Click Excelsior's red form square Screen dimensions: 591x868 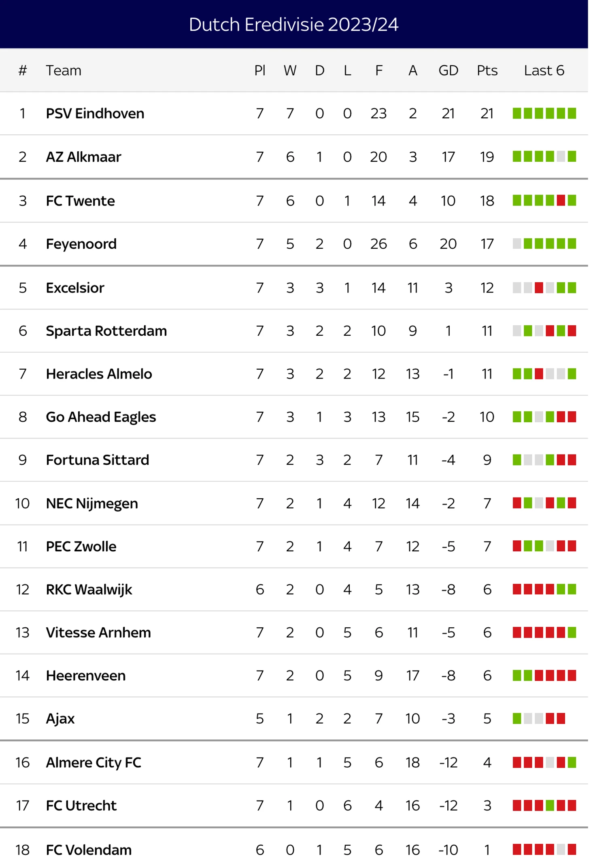(x=539, y=288)
